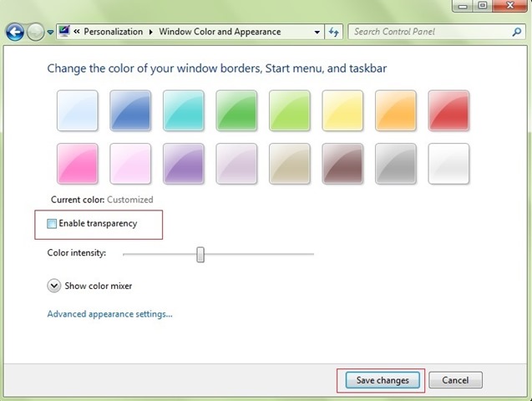The image size is (532, 401).
Task: Select the light Lavender color swatch
Action: tap(236, 164)
